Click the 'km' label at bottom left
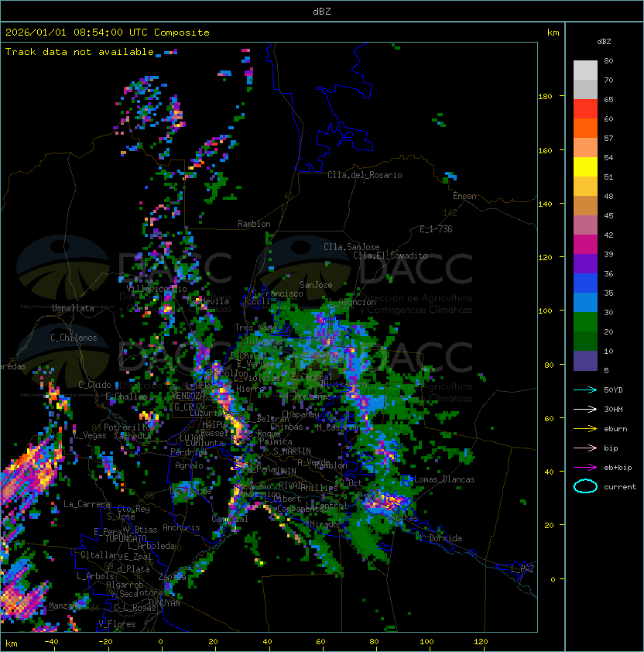The width and height of the screenshot is (644, 652). click(x=12, y=643)
